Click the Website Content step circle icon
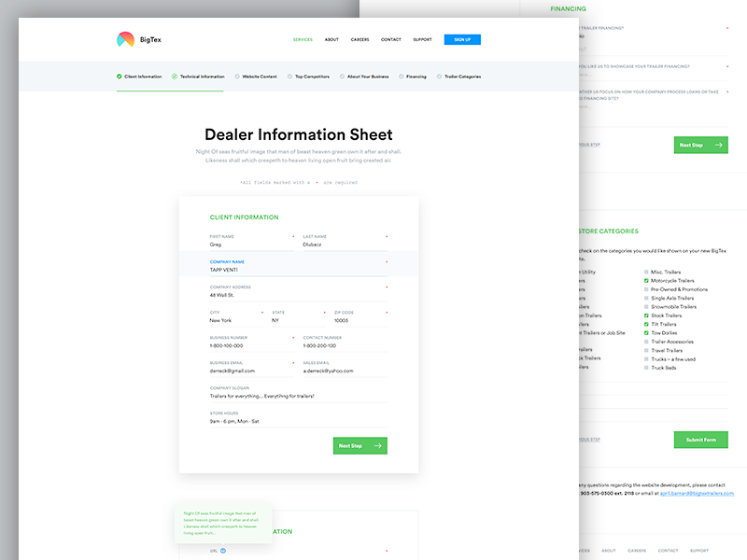This screenshot has width=747, height=560. click(237, 77)
